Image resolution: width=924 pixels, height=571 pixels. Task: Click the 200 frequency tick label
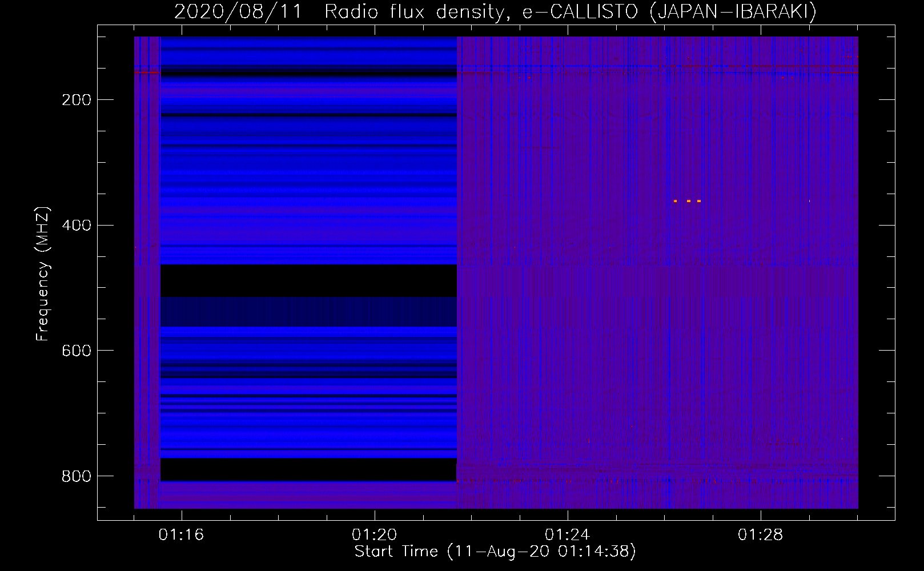coord(77,100)
